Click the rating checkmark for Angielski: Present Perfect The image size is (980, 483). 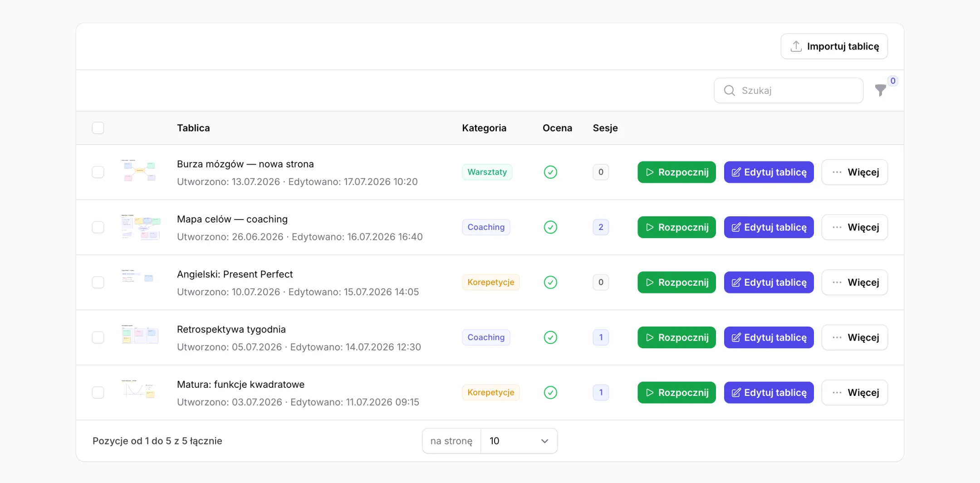pyautogui.click(x=550, y=283)
